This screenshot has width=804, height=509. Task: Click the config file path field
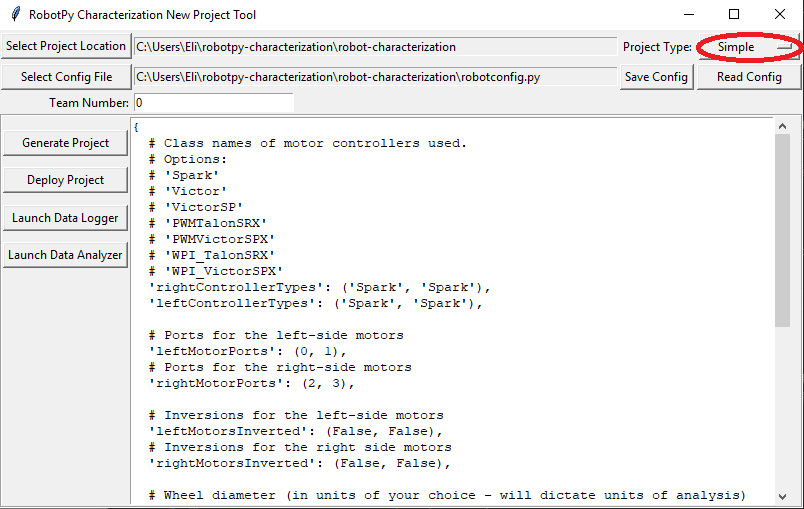click(x=375, y=77)
